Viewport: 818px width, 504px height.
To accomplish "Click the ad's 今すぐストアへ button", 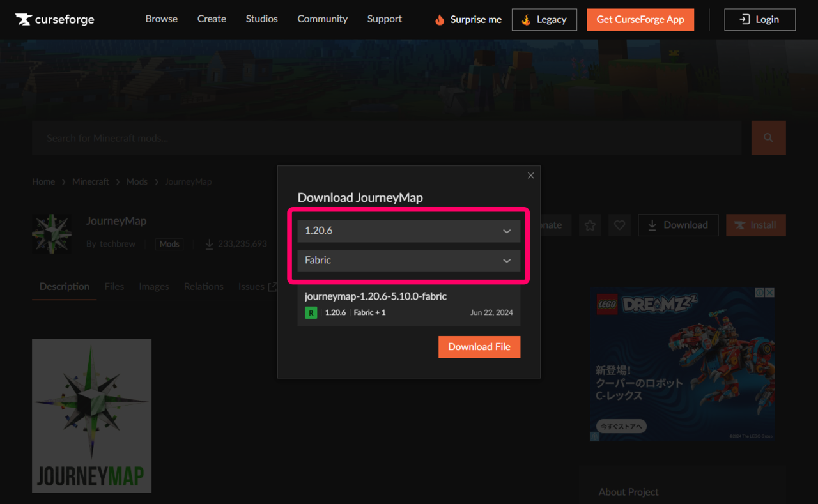I will [x=621, y=426].
